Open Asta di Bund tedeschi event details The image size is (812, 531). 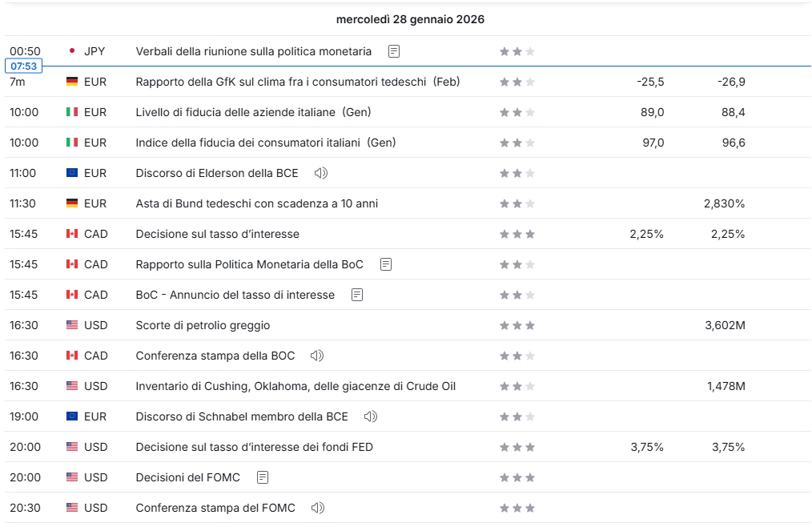pyautogui.click(x=256, y=203)
